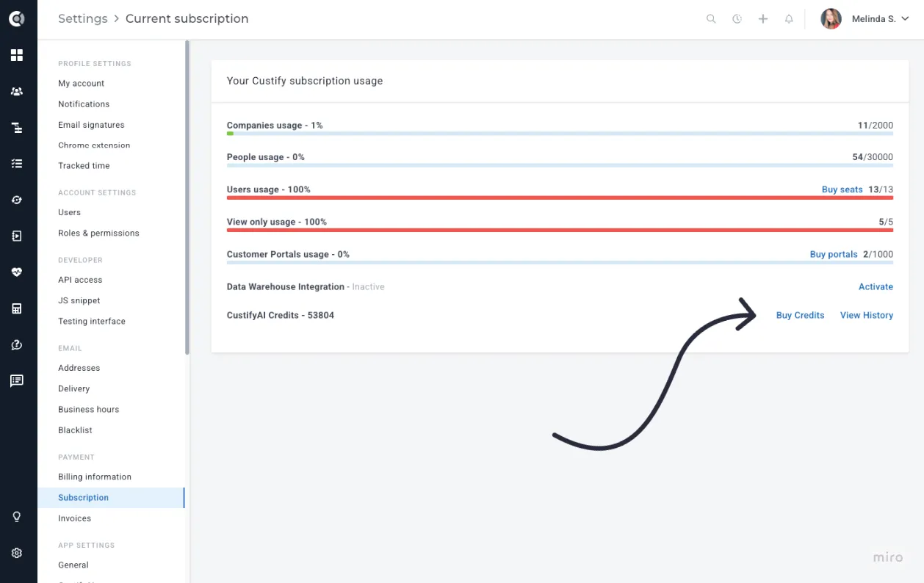Screen dimensions: 924x583
Task: Select Invoices under Payment
Action: (x=75, y=518)
